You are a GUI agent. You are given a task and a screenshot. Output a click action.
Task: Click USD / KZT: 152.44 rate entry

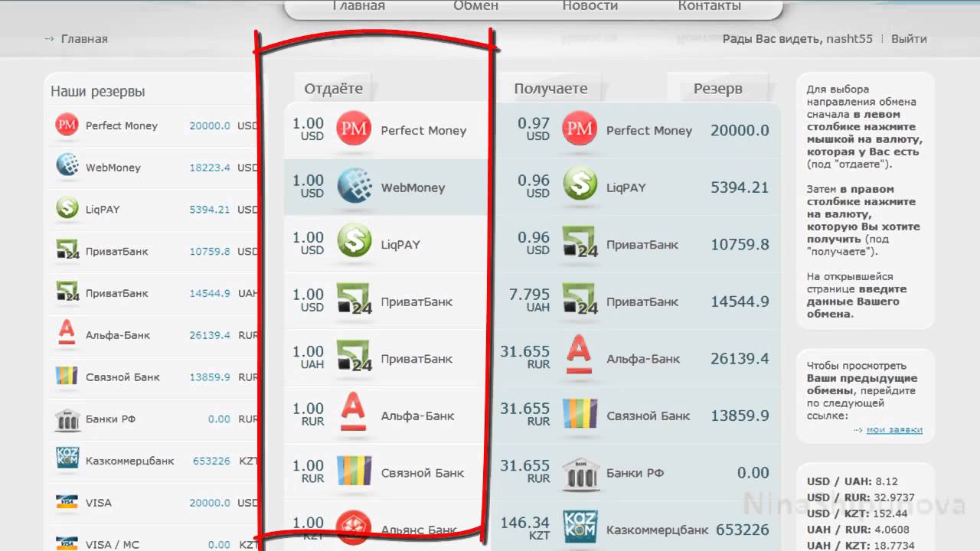point(857,514)
